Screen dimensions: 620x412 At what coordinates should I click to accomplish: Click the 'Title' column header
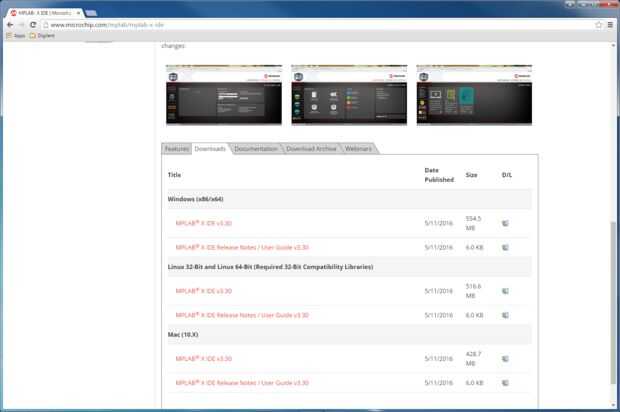coord(174,175)
